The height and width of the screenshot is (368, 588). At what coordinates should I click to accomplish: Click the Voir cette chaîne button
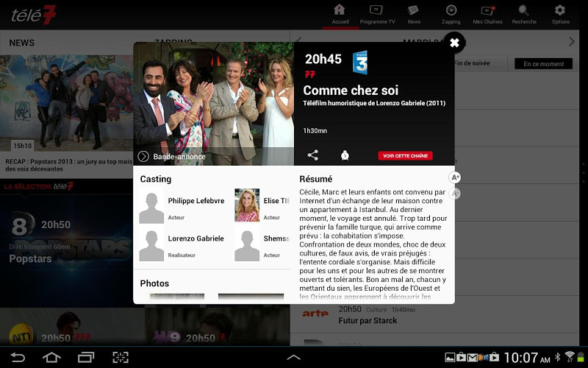[405, 155]
